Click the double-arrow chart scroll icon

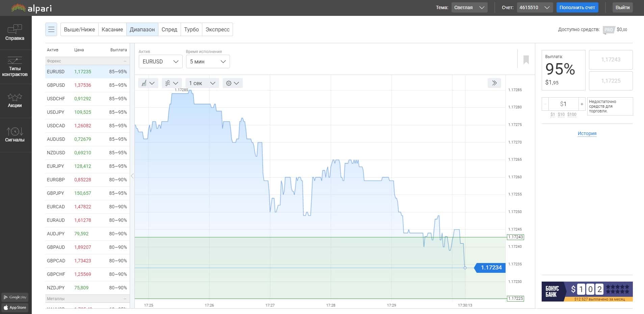(x=494, y=83)
